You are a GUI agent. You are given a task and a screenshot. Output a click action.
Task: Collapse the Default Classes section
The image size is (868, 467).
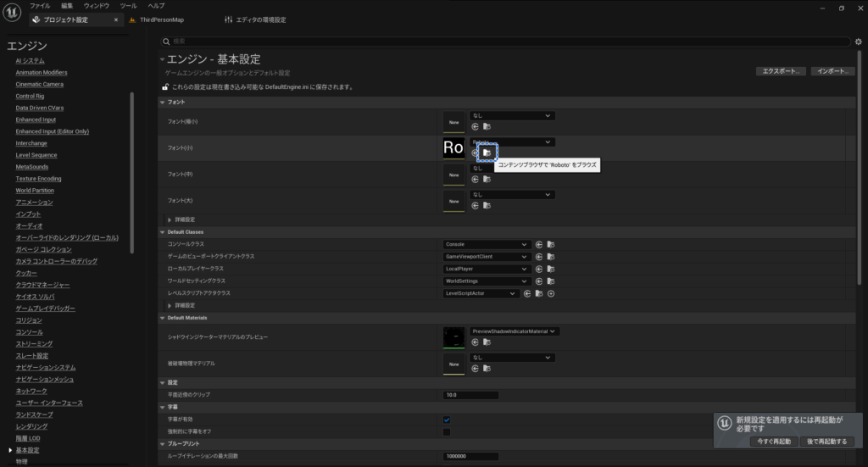(x=162, y=232)
